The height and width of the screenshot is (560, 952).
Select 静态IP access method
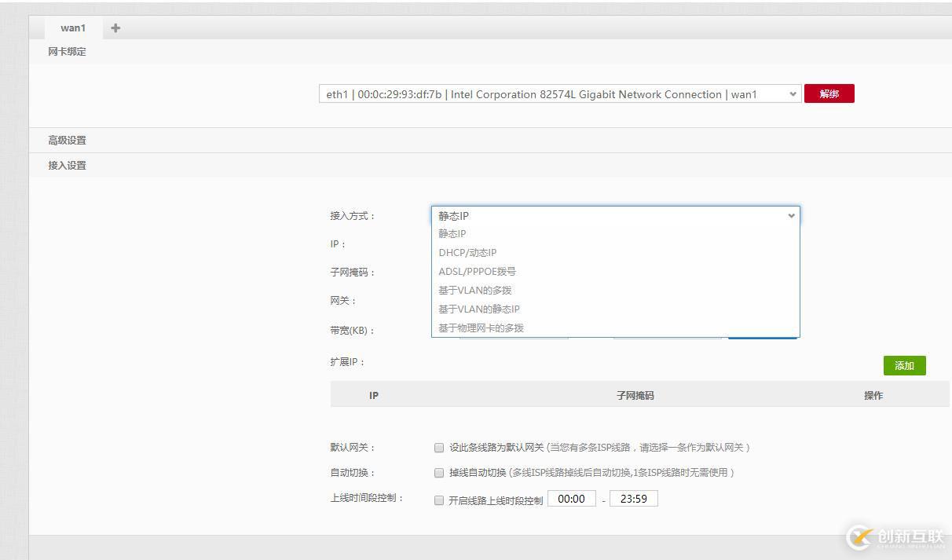tap(452, 233)
